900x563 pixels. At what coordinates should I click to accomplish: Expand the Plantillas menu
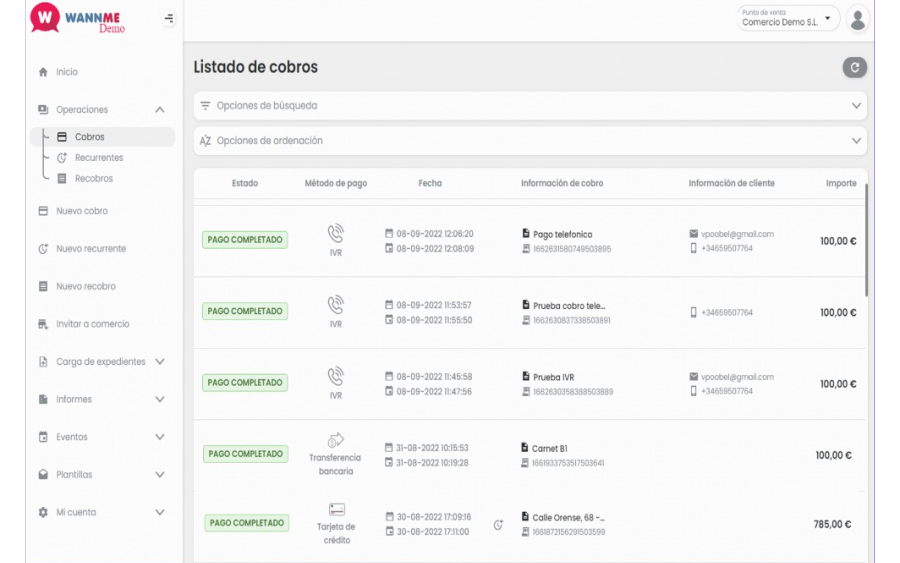pos(160,475)
